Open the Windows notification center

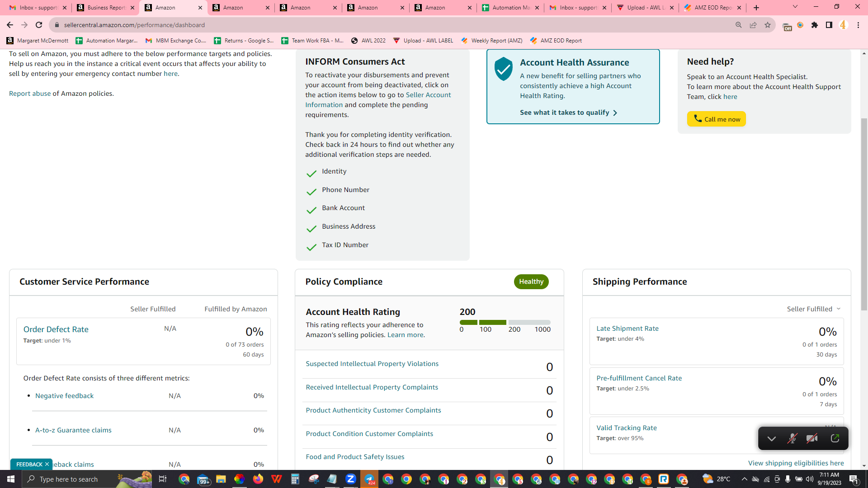[x=854, y=479]
